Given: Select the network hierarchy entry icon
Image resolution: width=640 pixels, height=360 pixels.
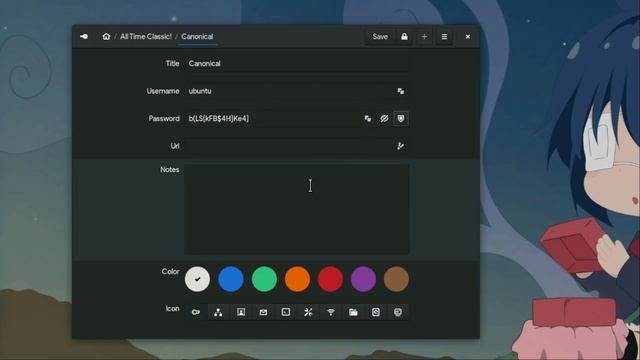Looking at the screenshot, I should coord(218,312).
